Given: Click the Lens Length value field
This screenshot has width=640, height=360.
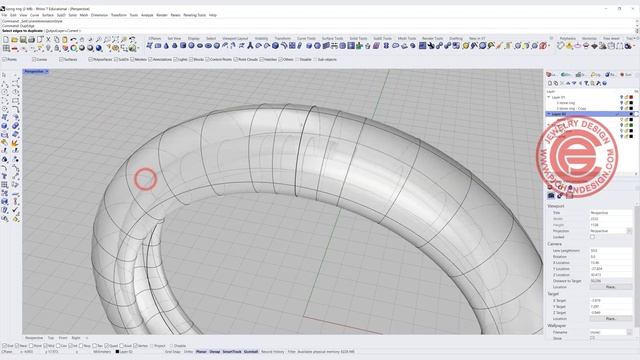Looking at the screenshot, I should 611,251.
